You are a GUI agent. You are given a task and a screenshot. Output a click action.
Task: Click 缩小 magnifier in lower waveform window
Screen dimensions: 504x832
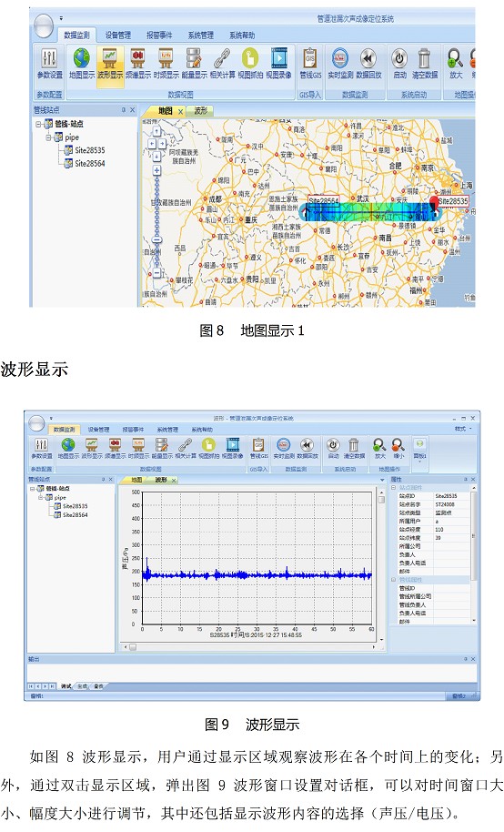point(398,449)
